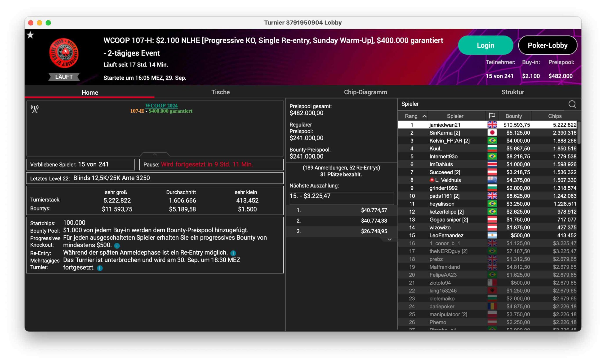Open the Poker-Lobby button
This screenshot has width=606, height=364.
click(x=547, y=45)
